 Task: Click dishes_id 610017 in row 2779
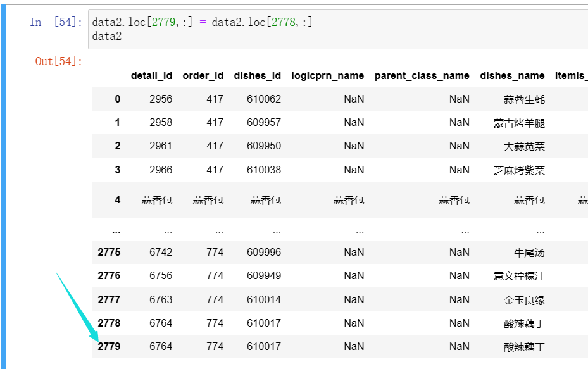(264, 346)
